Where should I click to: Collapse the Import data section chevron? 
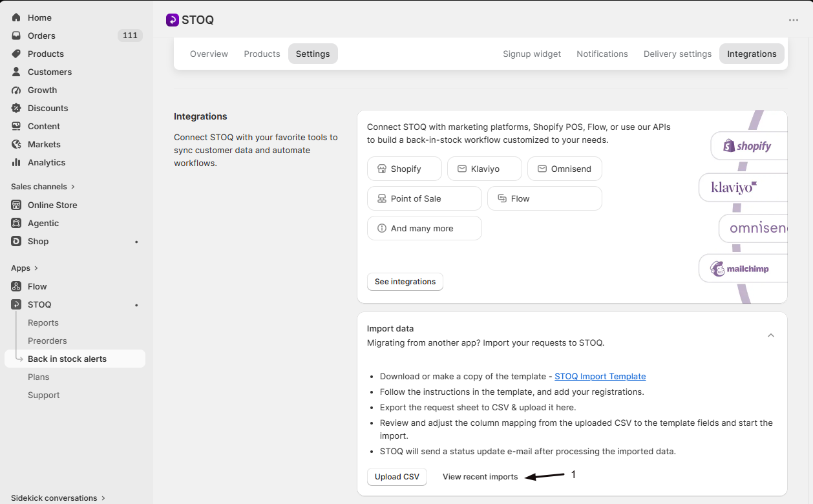click(770, 335)
